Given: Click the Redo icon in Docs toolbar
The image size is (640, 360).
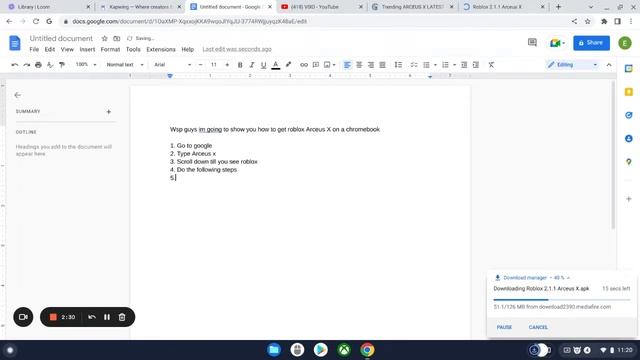Looking at the screenshot, I should tap(27, 65).
